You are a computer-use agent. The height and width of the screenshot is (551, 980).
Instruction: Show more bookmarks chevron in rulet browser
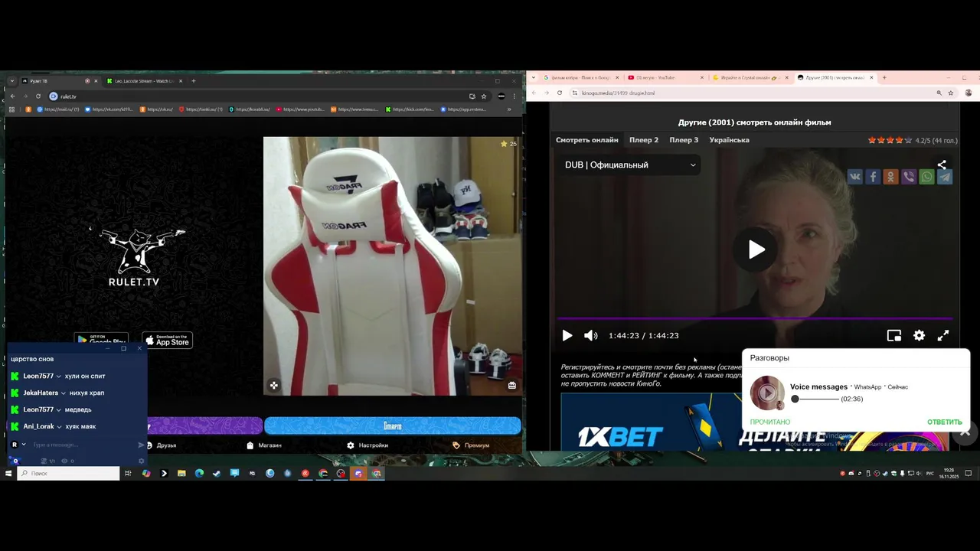[x=509, y=109]
